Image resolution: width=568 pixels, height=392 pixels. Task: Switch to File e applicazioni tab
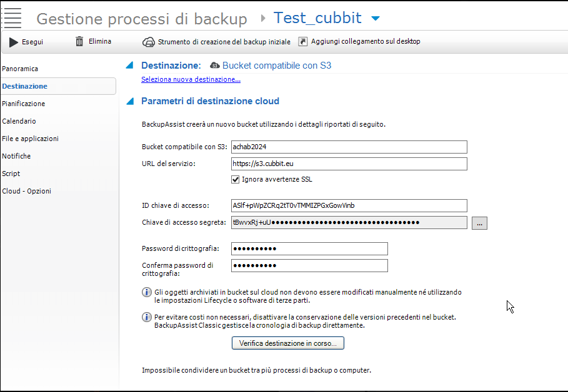click(30, 139)
